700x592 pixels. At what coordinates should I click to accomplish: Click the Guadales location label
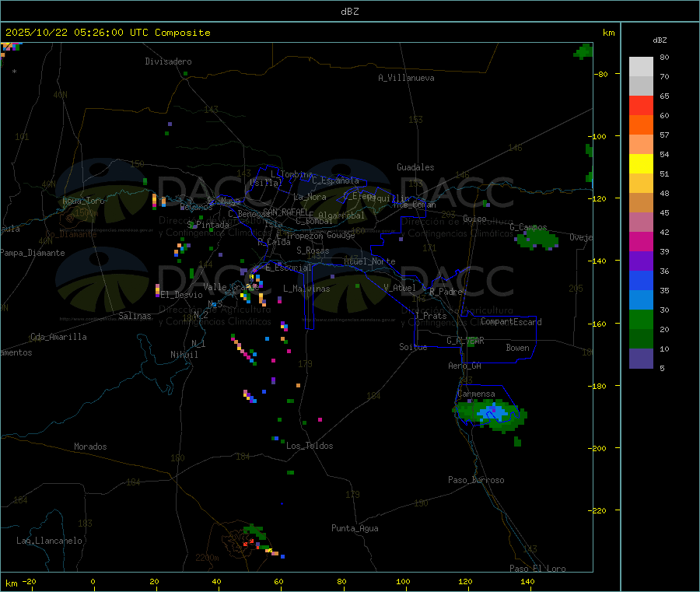(x=415, y=167)
